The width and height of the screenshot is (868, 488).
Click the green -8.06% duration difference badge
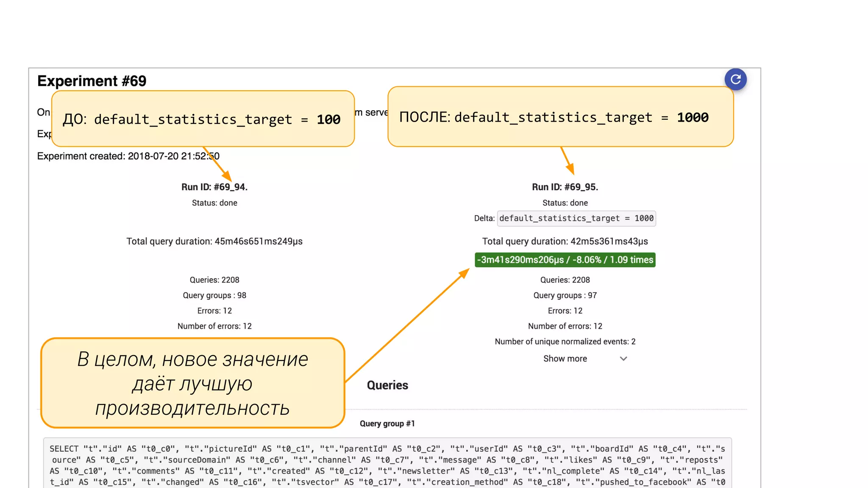point(565,260)
